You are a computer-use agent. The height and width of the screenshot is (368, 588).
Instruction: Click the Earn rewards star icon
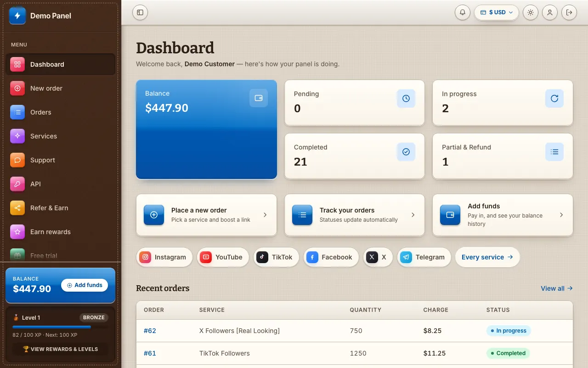point(17,232)
